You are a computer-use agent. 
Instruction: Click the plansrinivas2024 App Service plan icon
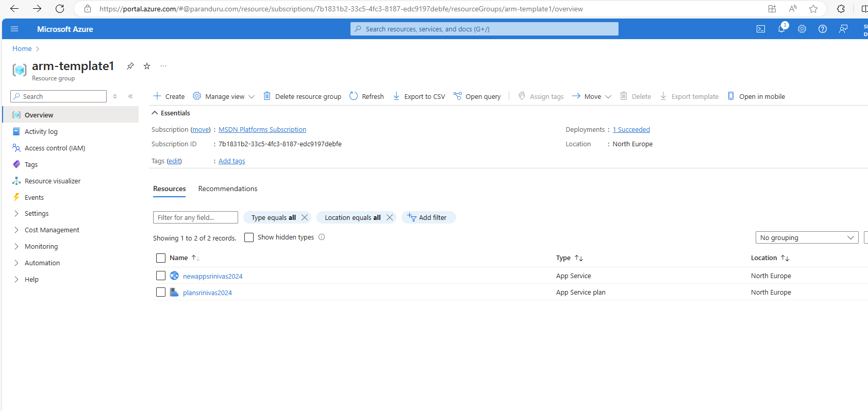[174, 293]
